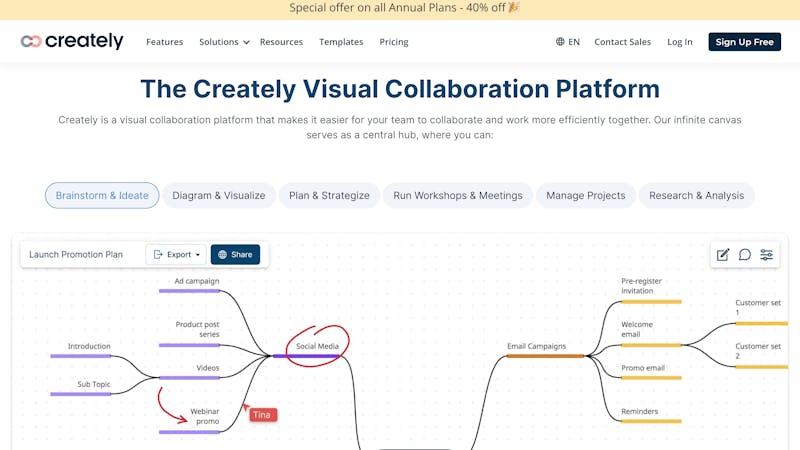This screenshot has height=450, width=800.
Task: Click the Reminders node
Action: click(639, 411)
